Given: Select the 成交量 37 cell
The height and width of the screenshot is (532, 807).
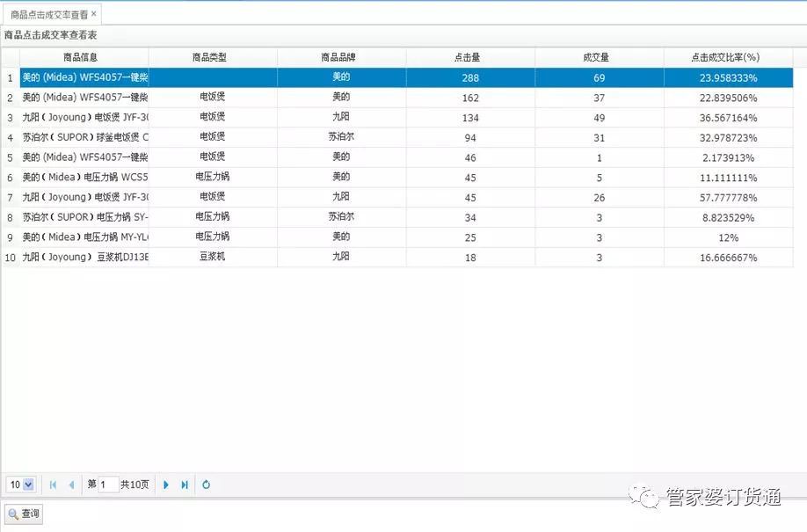Looking at the screenshot, I should point(599,98).
